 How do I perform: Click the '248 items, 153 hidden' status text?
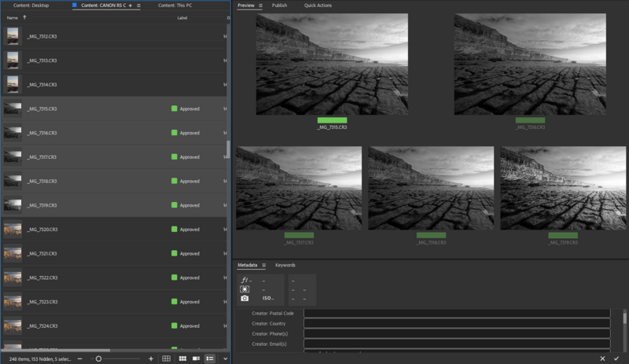pyautogui.click(x=40, y=358)
